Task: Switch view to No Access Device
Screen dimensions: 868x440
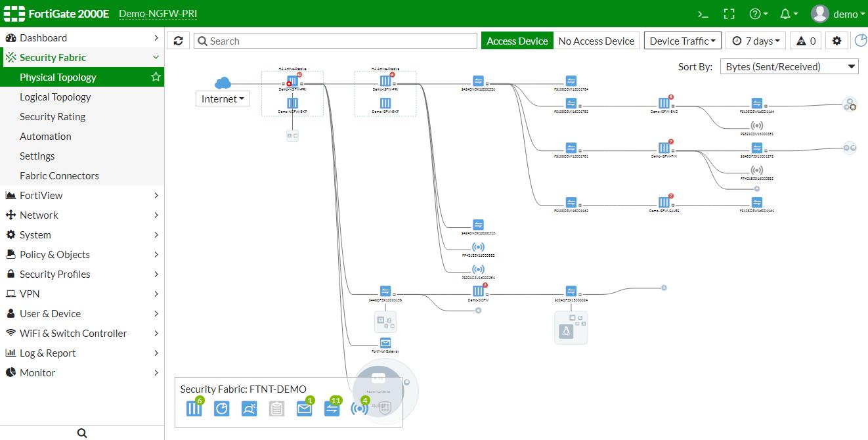Action: (596, 41)
